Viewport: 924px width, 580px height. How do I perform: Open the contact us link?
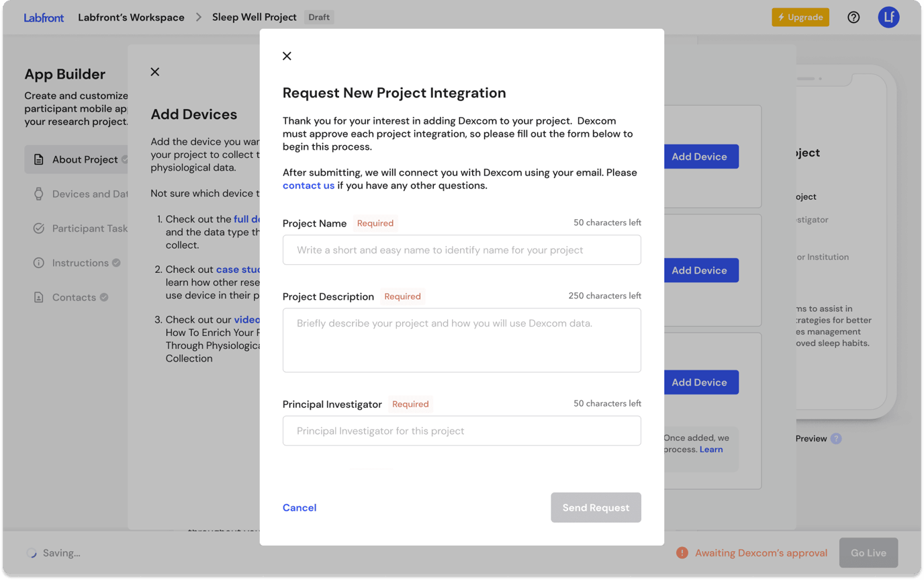coord(308,185)
